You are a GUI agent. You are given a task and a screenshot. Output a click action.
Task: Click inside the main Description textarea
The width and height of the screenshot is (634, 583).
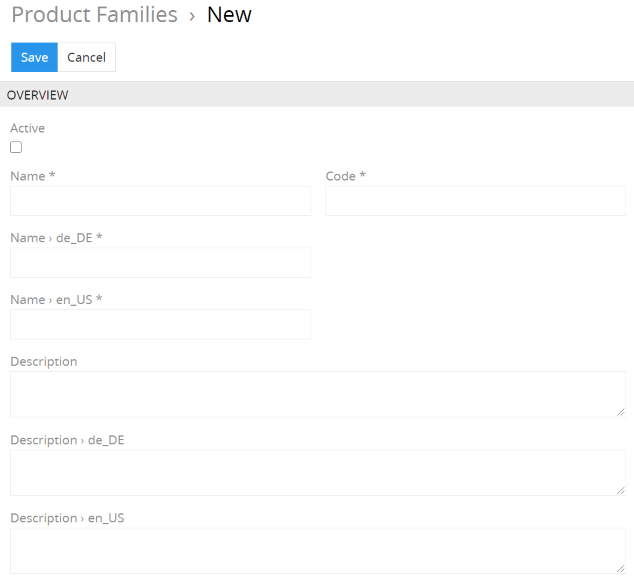point(318,395)
